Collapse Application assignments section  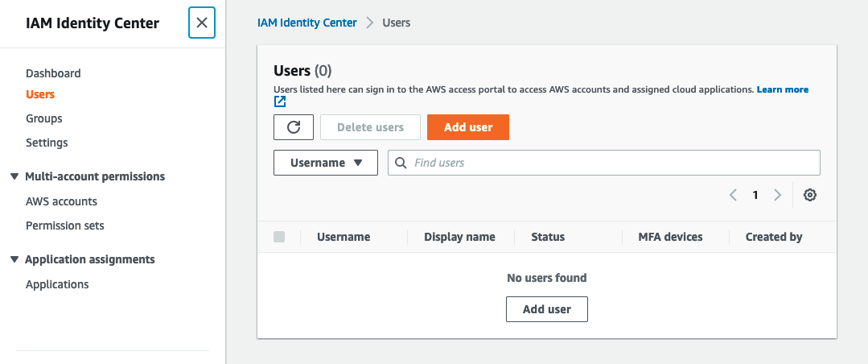click(x=15, y=260)
